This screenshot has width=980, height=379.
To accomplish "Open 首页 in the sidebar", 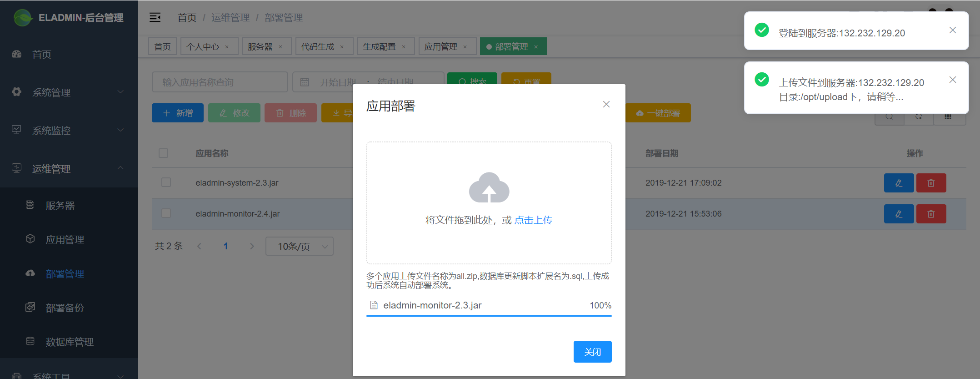I will pyautogui.click(x=69, y=55).
